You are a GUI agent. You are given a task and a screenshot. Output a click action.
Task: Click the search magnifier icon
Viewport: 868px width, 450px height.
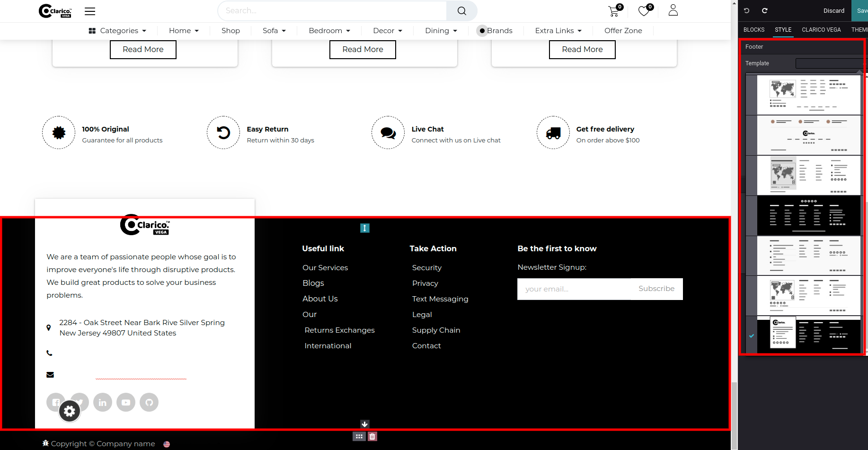461,11
